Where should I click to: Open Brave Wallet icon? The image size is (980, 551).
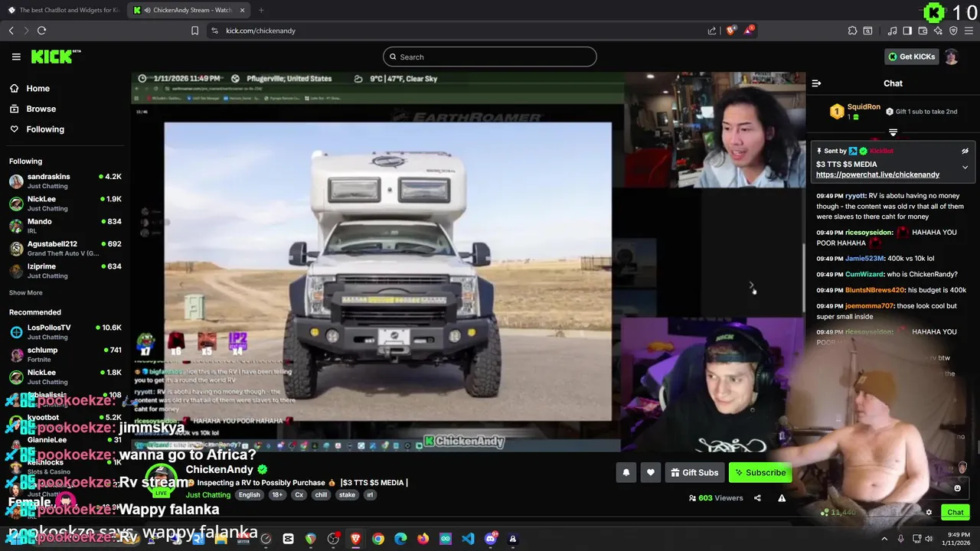(x=923, y=31)
